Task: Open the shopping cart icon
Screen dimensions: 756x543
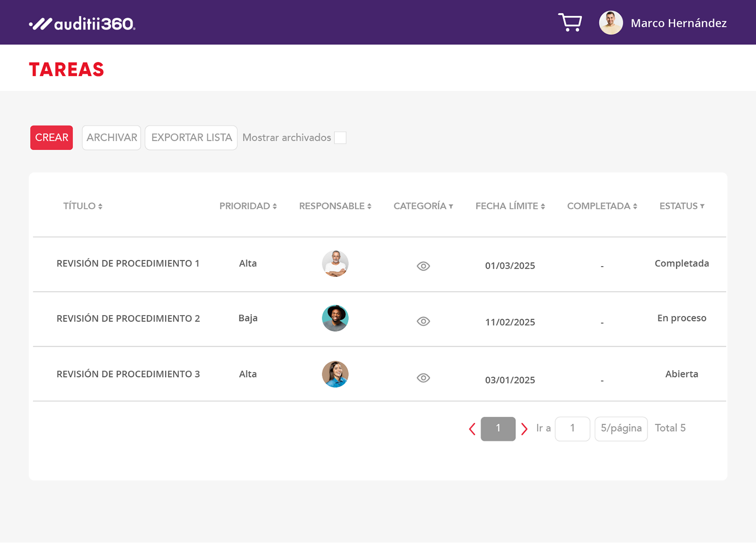Action: [x=570, y=23]
